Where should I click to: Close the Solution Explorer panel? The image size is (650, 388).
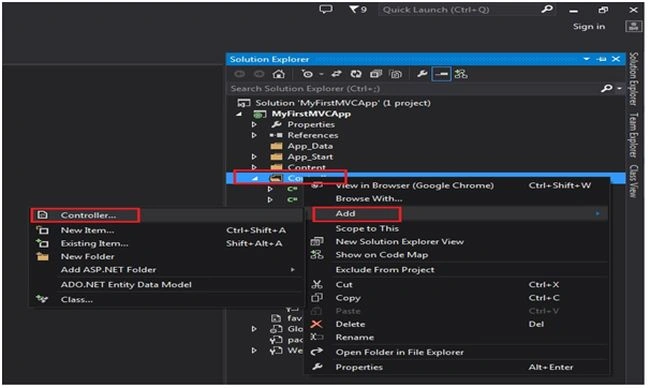coord(616,59)
